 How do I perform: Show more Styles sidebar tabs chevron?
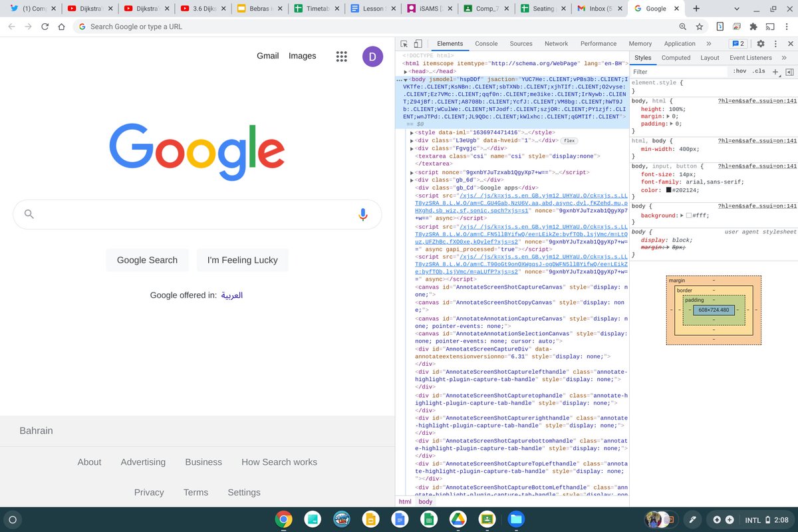785,58
